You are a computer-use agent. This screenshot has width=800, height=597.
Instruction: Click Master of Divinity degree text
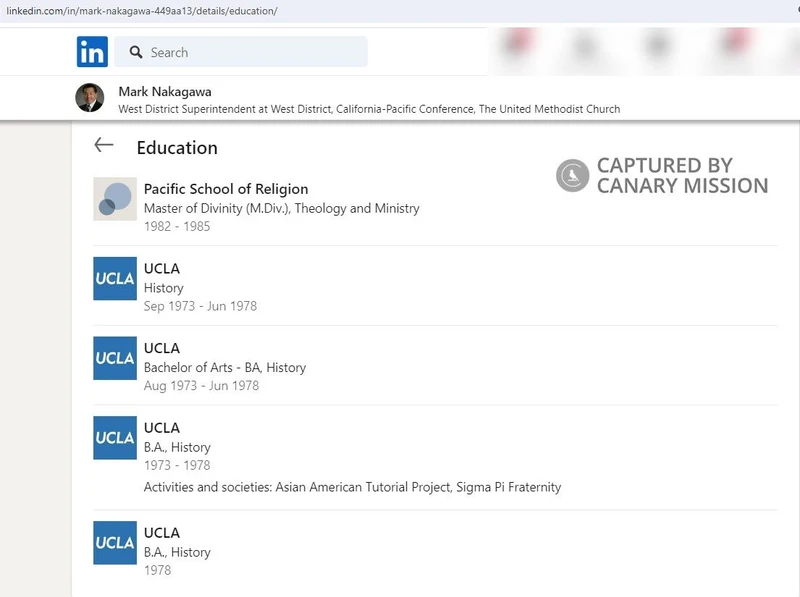(x=282, y=208)
